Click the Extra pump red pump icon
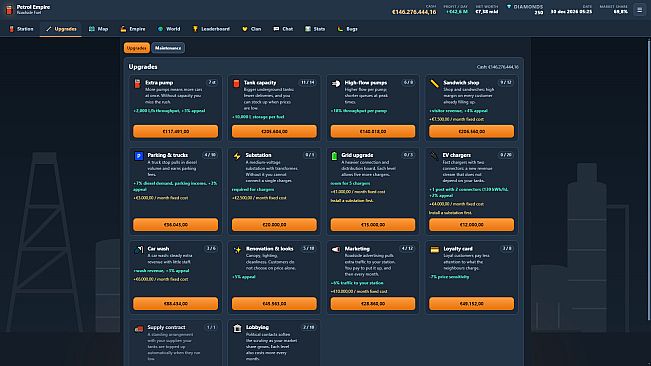 coord(137,83)
